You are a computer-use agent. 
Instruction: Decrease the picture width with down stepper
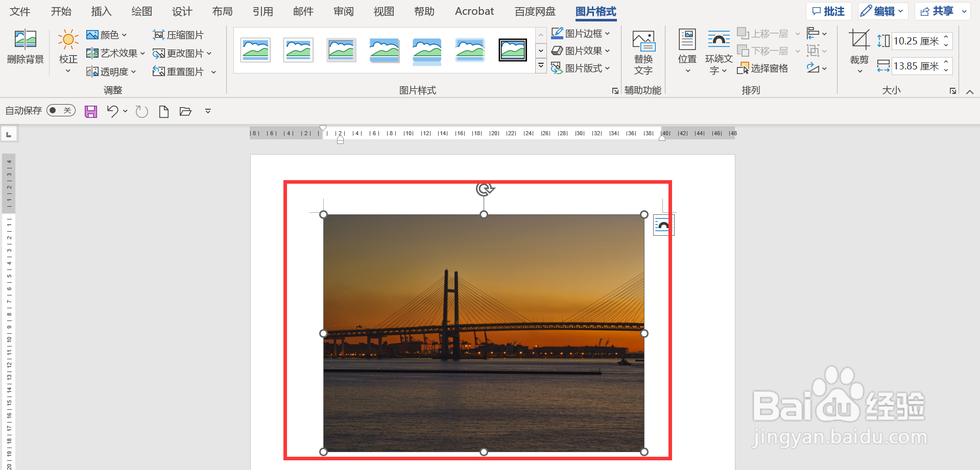946,70
